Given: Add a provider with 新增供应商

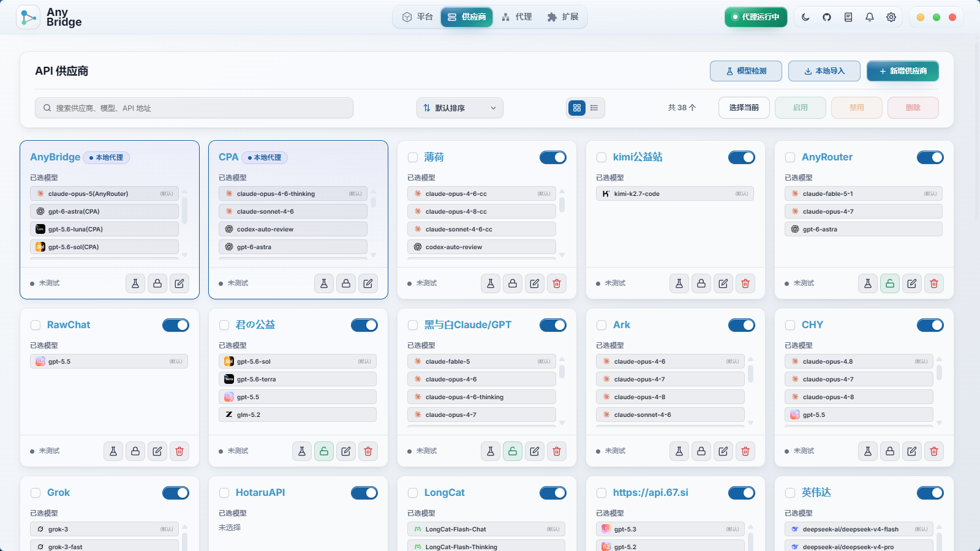Looking at the screenshot, I should tap(903, 71).
